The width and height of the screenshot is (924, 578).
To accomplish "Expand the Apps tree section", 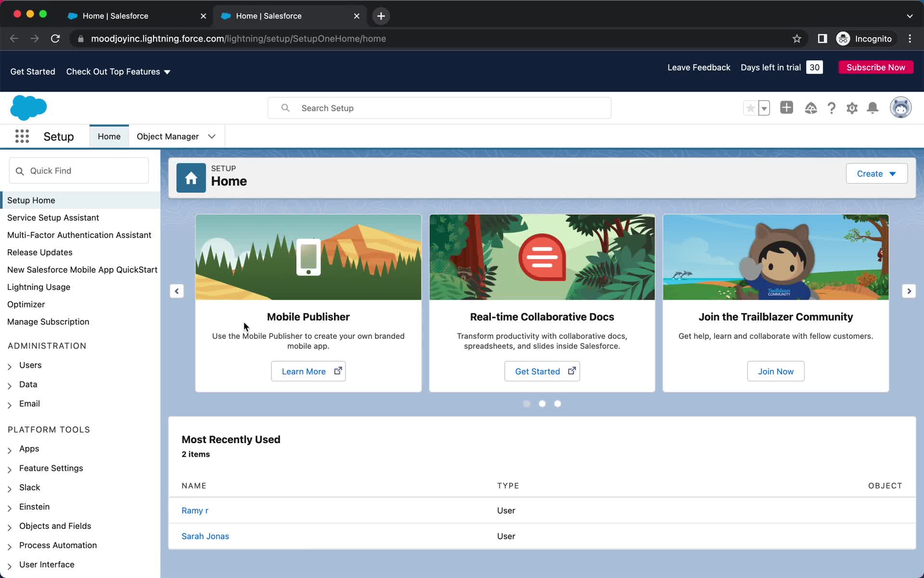I will tap(10, 450).
